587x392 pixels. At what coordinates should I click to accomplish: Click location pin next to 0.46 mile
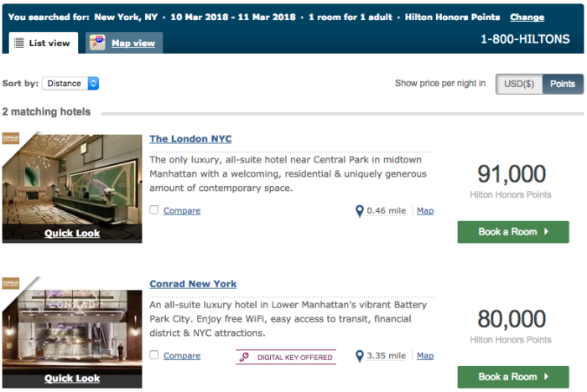(x=360, y=211)
